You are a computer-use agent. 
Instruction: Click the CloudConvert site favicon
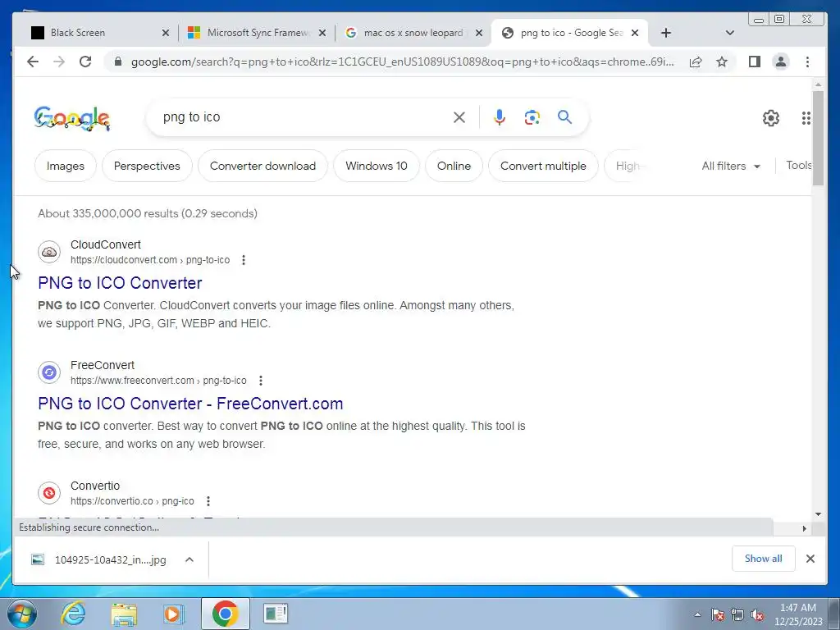click(x=49, y=252)
